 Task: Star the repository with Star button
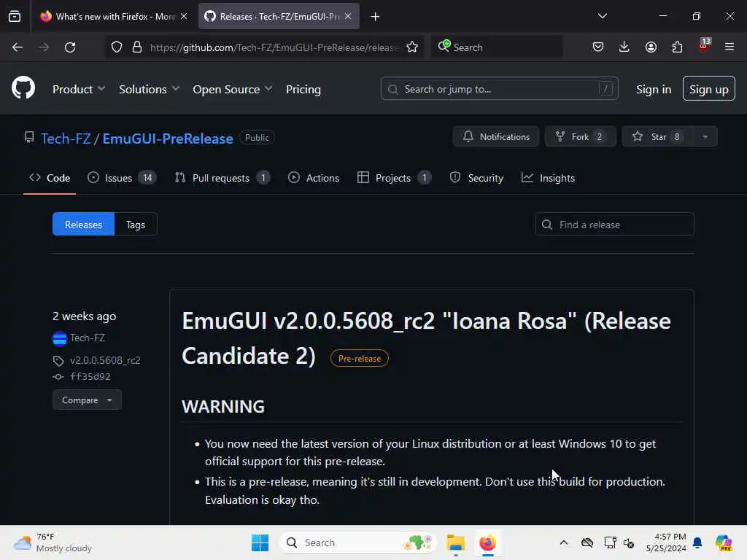tap(657, 136)
